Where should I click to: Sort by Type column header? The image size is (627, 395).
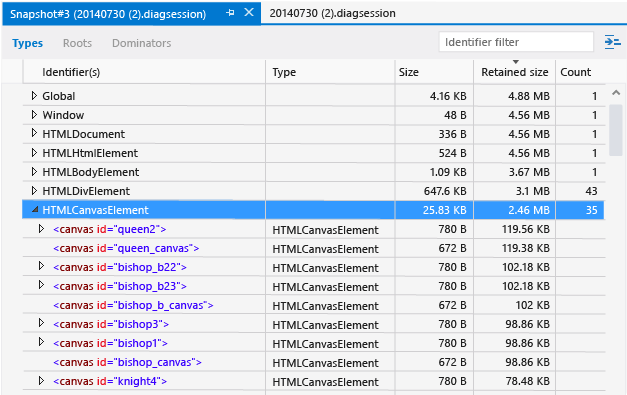[330, 72]
